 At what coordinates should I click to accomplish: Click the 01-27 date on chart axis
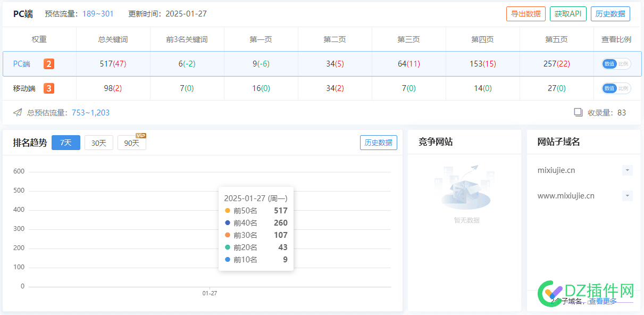click(x=210, y=293)
